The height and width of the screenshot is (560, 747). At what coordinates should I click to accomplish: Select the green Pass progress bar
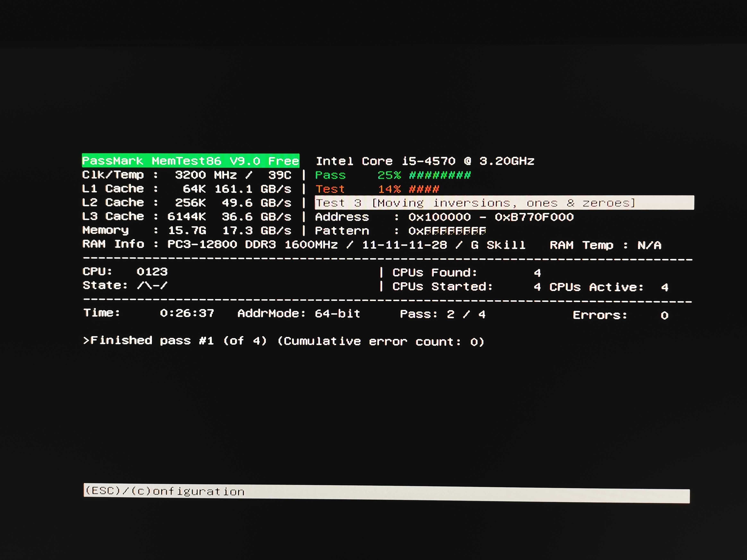[440, 175]
